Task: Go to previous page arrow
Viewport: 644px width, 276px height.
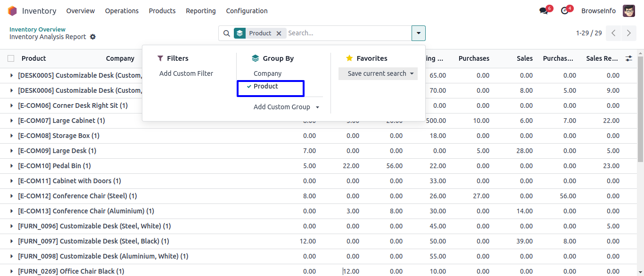Action: pyautogui.click(x=613, y=33)
